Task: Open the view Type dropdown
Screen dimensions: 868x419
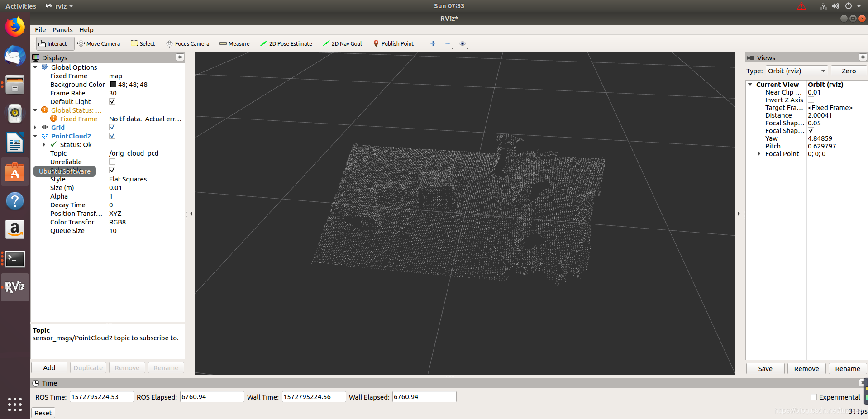Action: (x=796, y=71)
